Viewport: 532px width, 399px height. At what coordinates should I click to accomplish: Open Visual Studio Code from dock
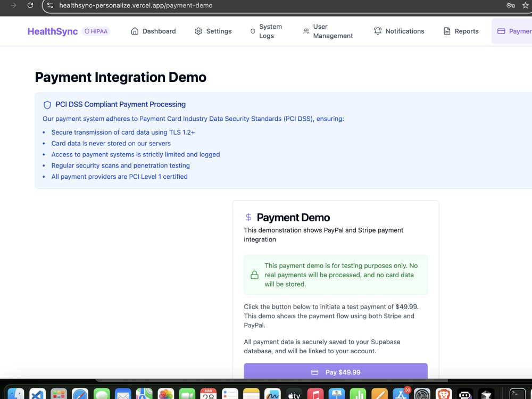pyautogui.click(x=37, y=394)
